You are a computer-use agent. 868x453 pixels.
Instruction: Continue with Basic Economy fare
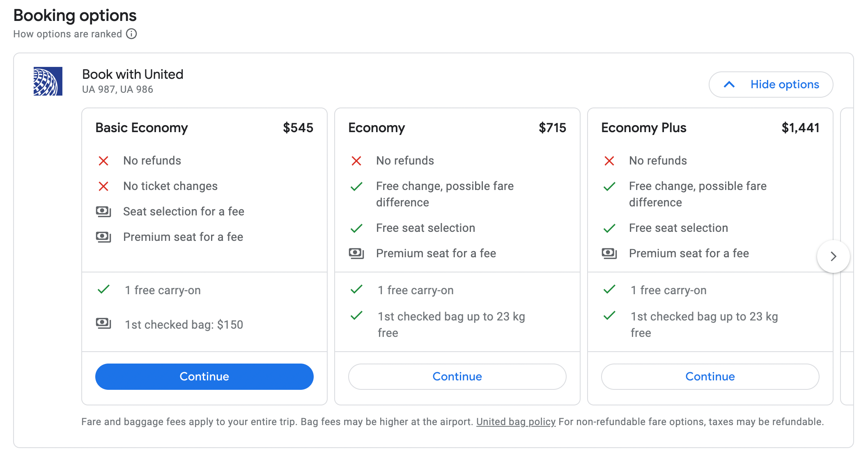[204, 376]
